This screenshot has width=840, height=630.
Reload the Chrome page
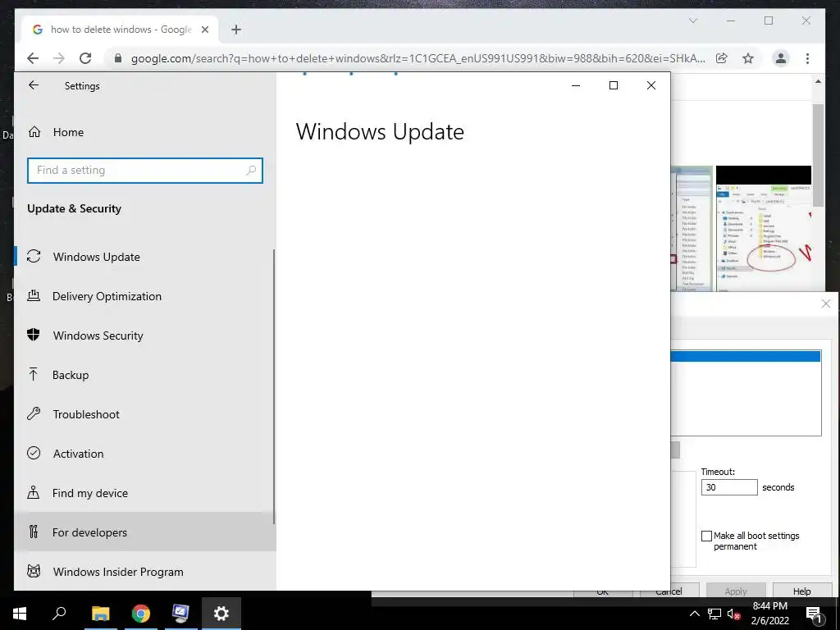[85, 58]
